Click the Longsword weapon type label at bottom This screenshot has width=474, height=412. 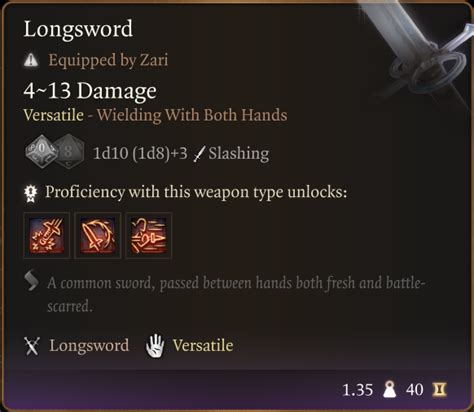point(89,346)
